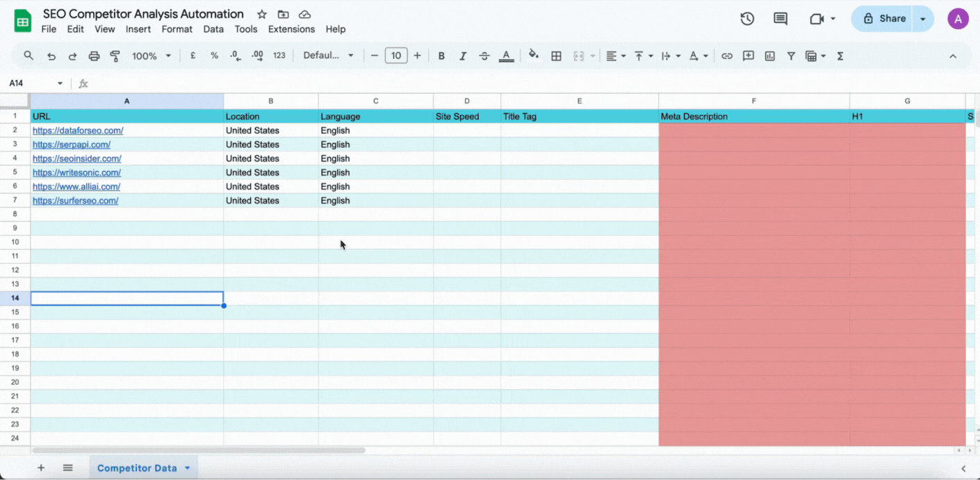Screen dimensions: 980x480
Task: Format as percent
Action: (214, 56)
